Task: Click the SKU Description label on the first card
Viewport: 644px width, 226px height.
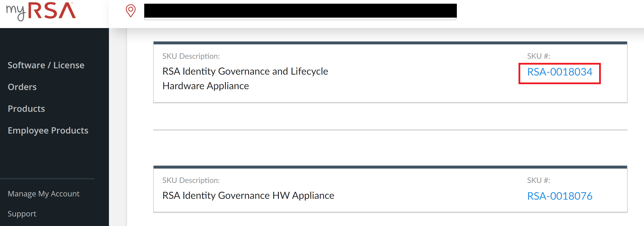Action: tap(191, 56)
